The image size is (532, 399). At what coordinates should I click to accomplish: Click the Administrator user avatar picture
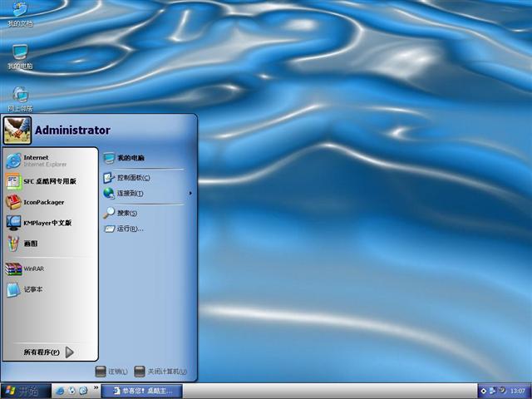click(x=17, y=130)
